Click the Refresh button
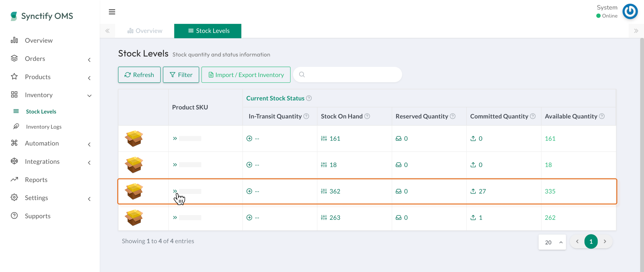This screenshot has width=644, height=272. pyautogui.click(x=139, y=75)
